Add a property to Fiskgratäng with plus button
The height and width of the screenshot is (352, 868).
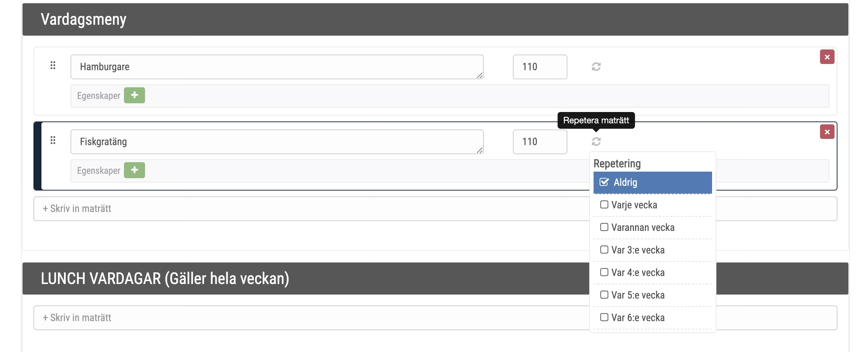tap(134, 170)
